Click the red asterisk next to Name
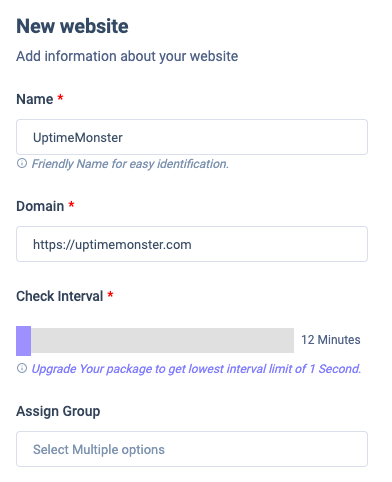Screen dimensions: 392x482 pyautogui.click(x=60, y=98)
